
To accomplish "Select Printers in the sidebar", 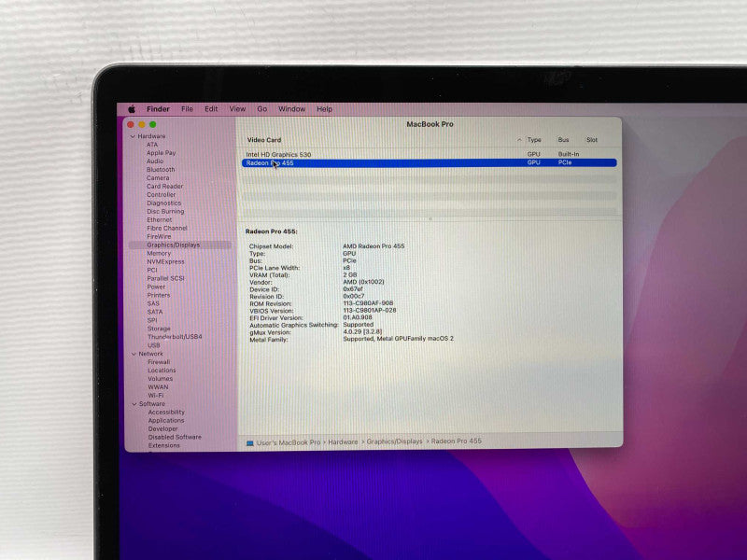I will [x=159, y=295].
